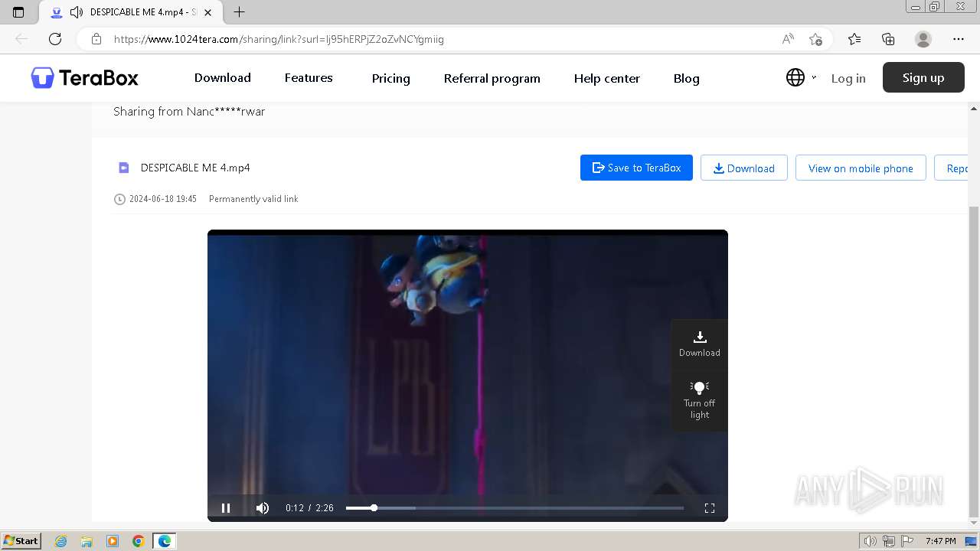Enter fullscreen video mode
The image size is (980, 551).
point(710,508)
